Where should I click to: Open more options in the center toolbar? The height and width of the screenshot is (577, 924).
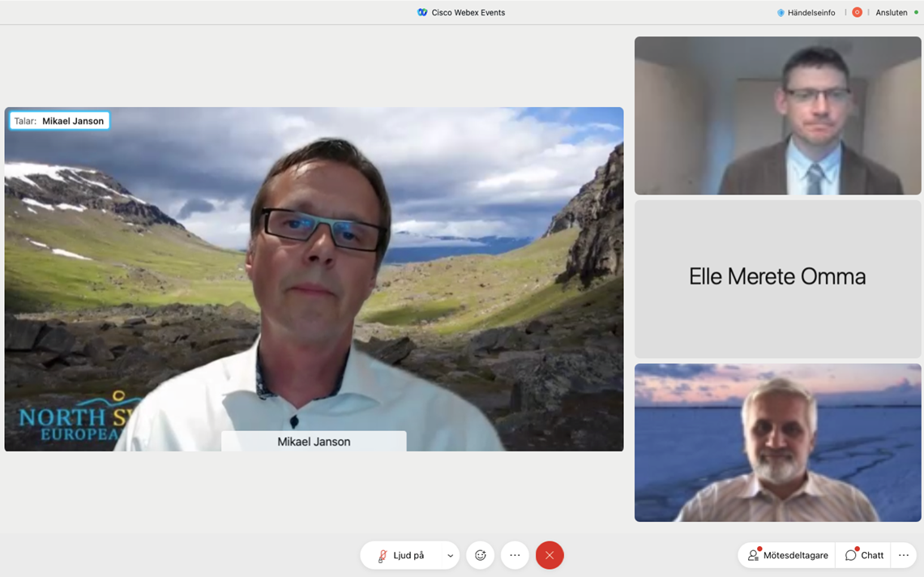(515, 555)
